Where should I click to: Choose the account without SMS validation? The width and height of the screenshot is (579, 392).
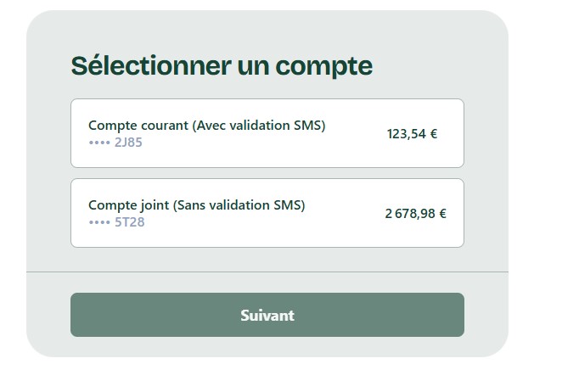267,213
